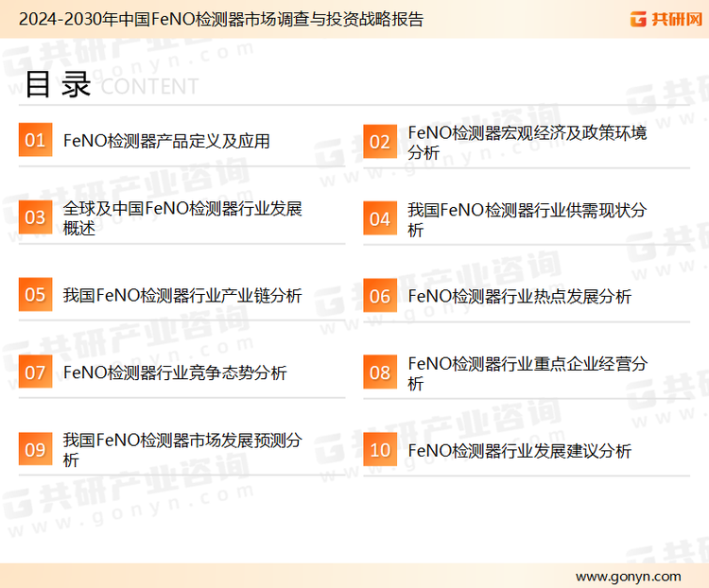Click the gray CONTENT label
Image resolution: width=709 pixels, height=588 pixels.
(x=149, y=86)
